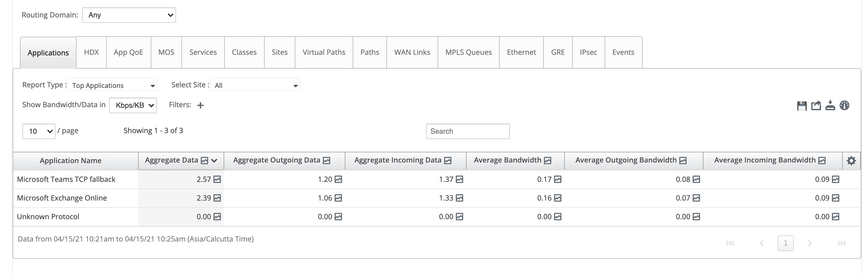Go to last page button

coord(841,243)
